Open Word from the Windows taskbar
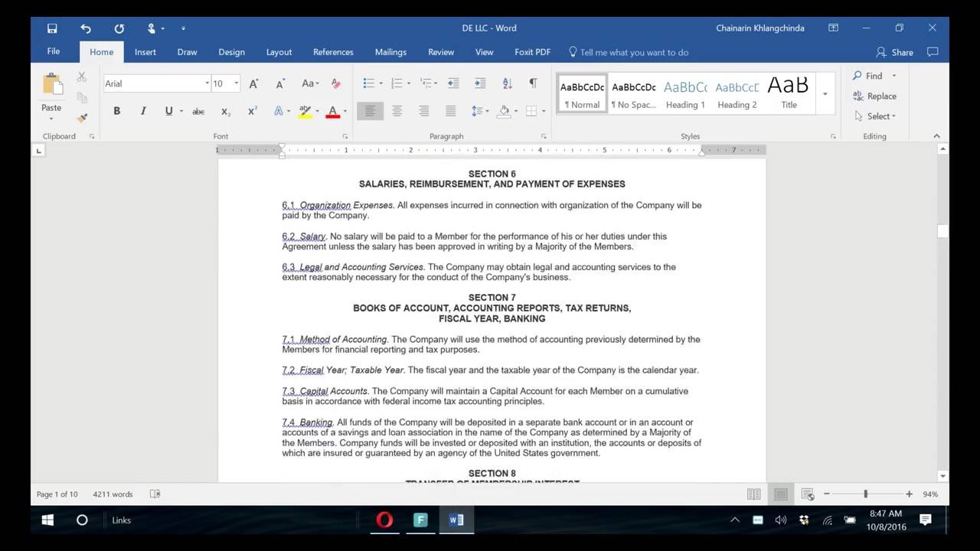 coord(456,520)
